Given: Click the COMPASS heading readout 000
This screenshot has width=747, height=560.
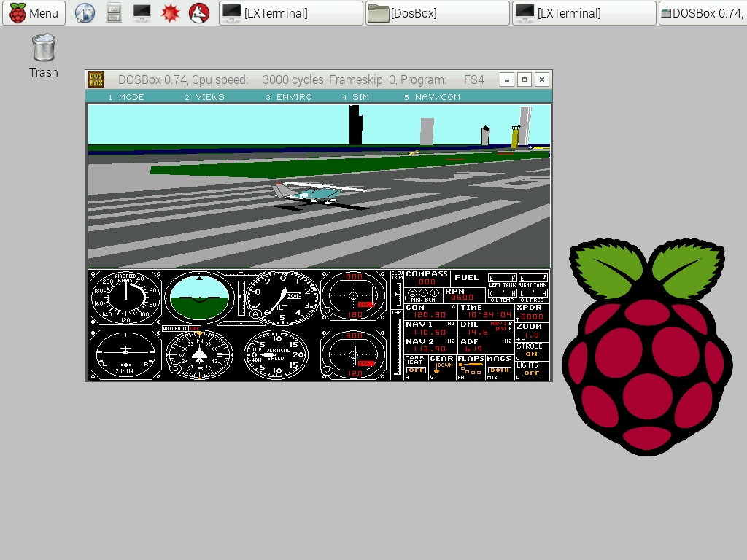Looking at the screenshot, I should pos(427,282).
